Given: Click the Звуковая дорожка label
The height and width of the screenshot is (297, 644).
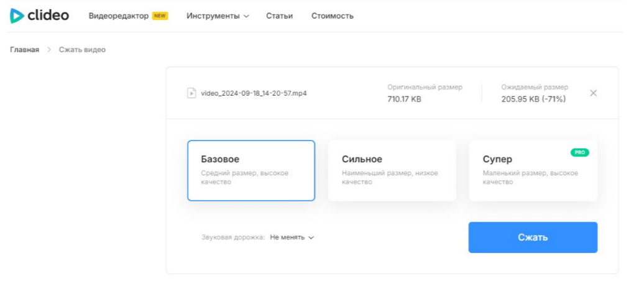Looking at the screenshot, I should coord(233,237).
